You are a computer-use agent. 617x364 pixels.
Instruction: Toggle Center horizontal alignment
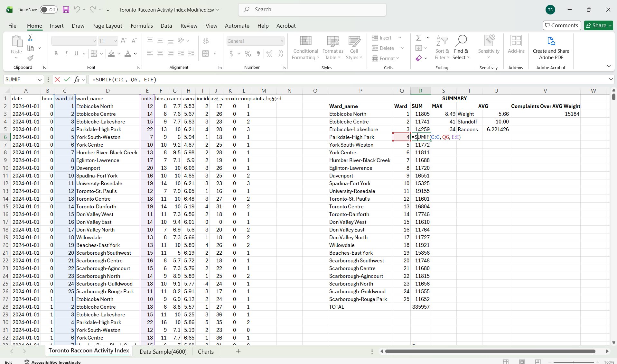coord(160,54)
